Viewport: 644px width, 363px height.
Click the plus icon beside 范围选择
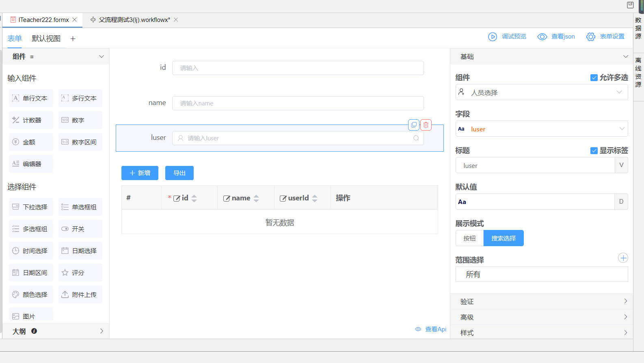coord(623,258)
